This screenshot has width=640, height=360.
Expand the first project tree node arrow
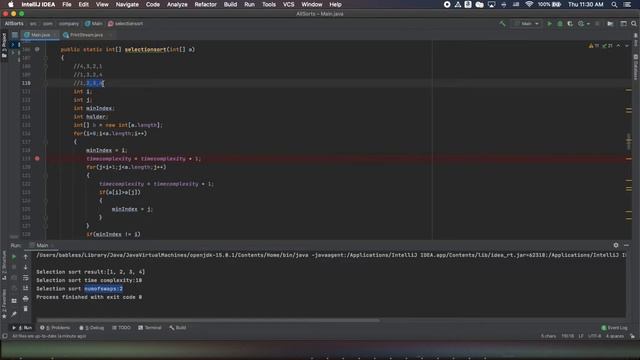[x=13, y=44]
